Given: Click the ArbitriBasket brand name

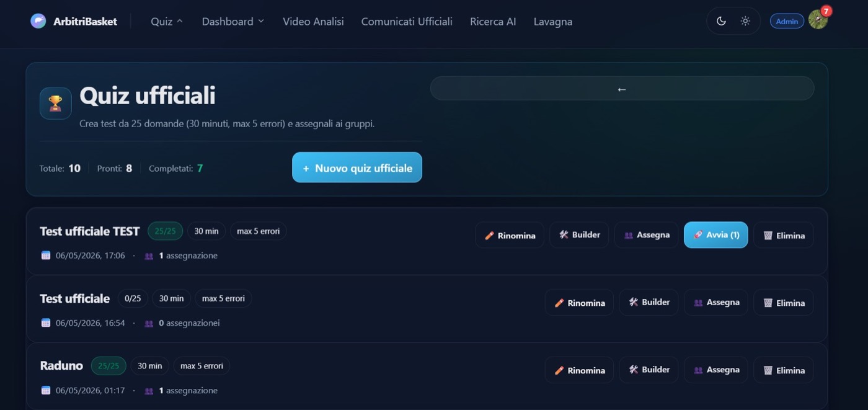Looking at the screenshot, I should pos(85,22).
